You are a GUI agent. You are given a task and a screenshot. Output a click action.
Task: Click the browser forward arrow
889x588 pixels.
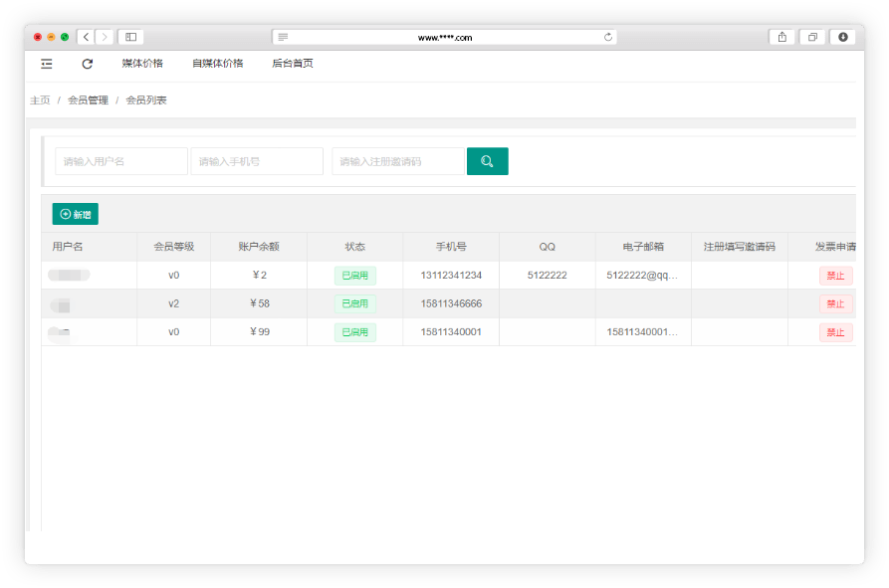(x=104, y=37)
